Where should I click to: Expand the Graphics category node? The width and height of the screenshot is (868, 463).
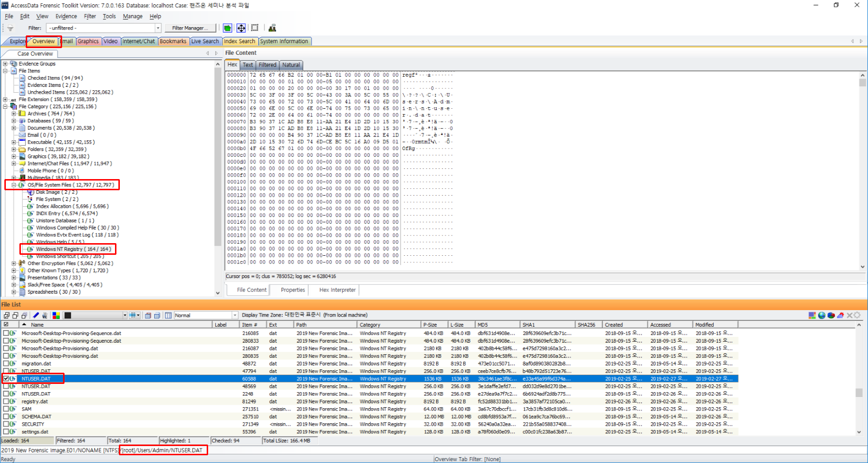[14, 156]
